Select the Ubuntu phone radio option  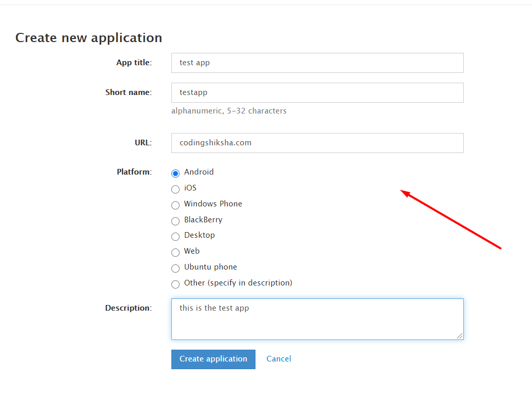point(175,268)
